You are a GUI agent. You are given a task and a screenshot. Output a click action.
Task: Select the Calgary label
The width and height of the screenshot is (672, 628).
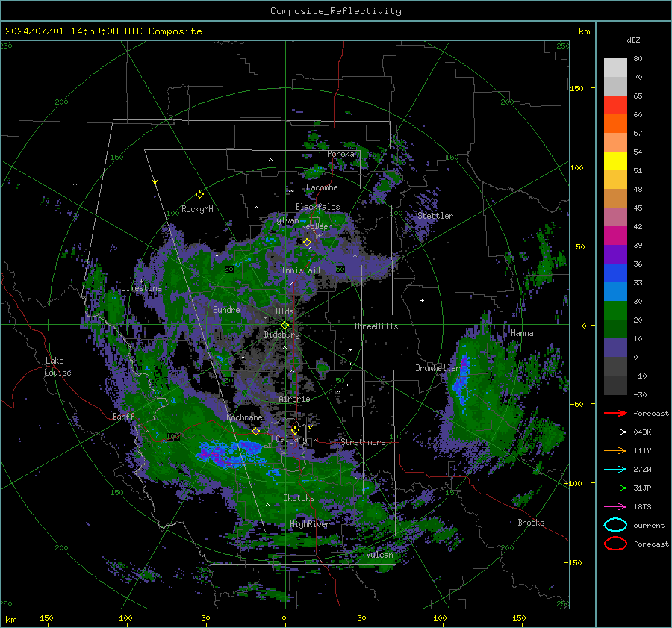click(x=291, y=439)
